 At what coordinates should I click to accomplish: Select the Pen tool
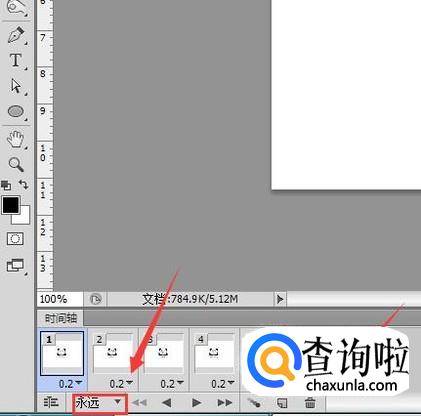tap(16, 35)
